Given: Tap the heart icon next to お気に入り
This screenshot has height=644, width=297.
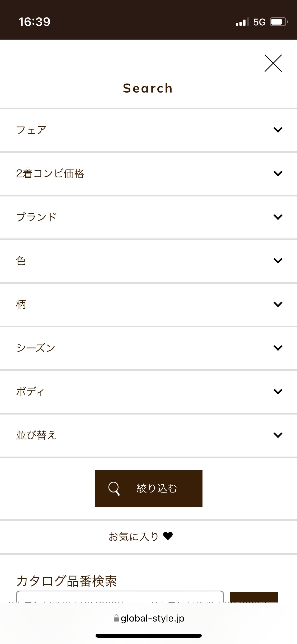Looking at the screenshot, I should click(168, 536).
